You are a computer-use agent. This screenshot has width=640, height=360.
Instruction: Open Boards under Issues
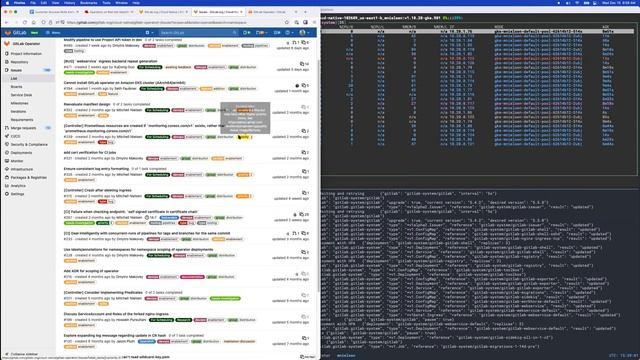pos(16,87)
